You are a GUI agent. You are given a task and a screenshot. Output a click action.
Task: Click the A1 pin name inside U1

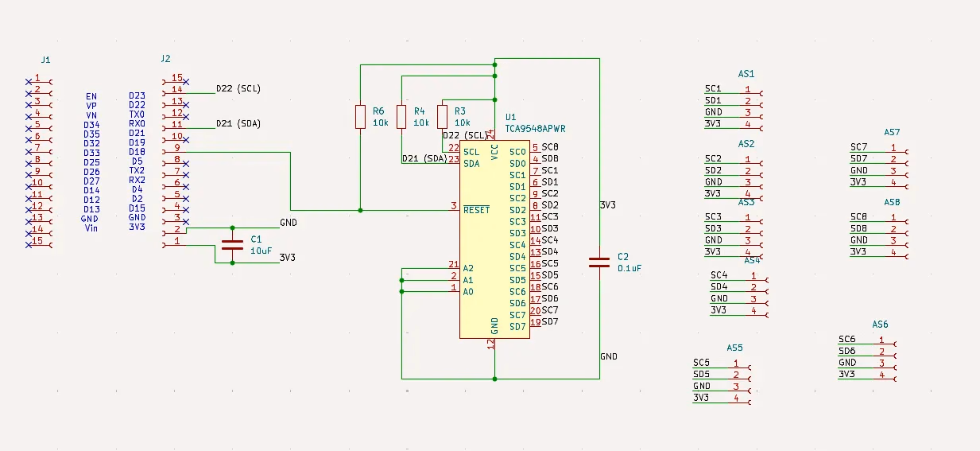click(x=469, y=280)
